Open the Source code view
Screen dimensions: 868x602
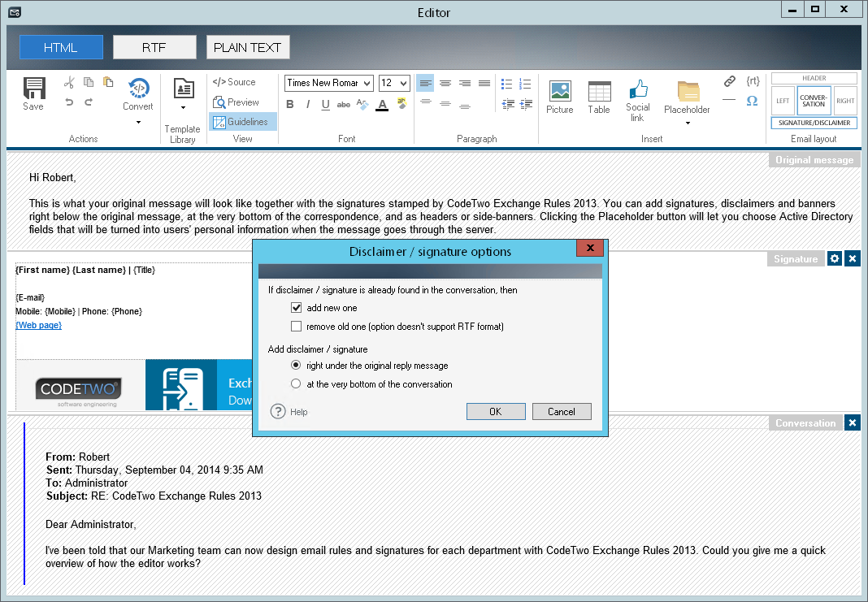[x=234, y=82]
